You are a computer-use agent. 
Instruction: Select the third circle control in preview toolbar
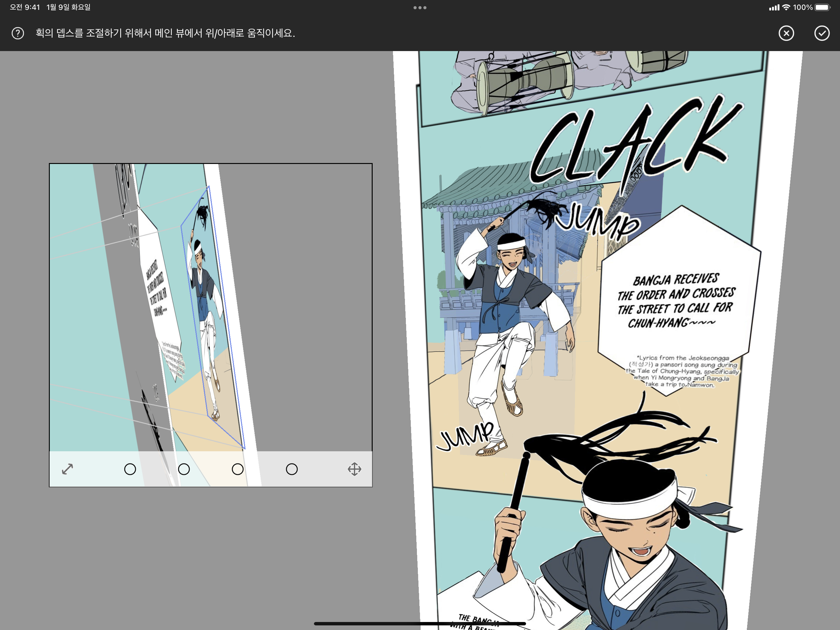point(238,469)
